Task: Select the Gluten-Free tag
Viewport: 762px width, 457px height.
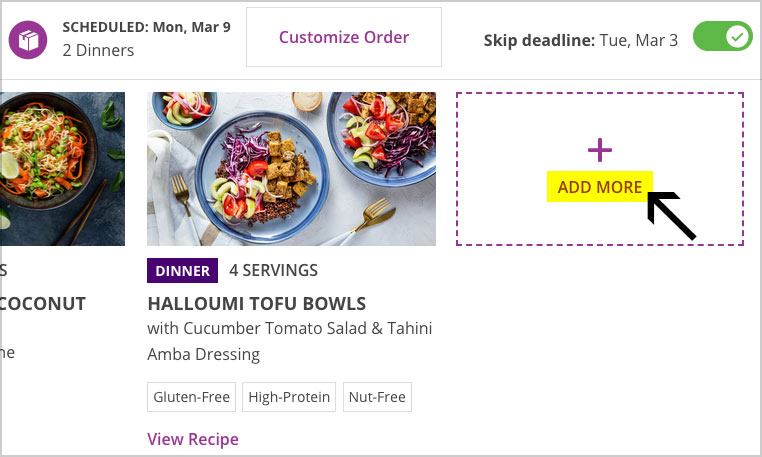Action: click(191, 397)
